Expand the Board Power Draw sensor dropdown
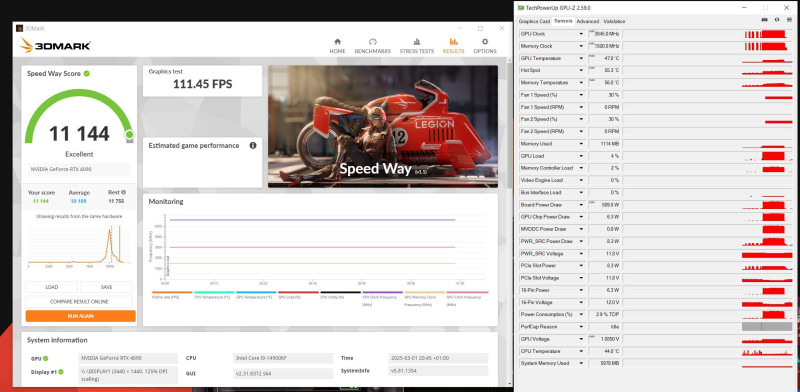The height and width of the screenshot is (392, 800). pyautogui.click(x=581, y=205)
